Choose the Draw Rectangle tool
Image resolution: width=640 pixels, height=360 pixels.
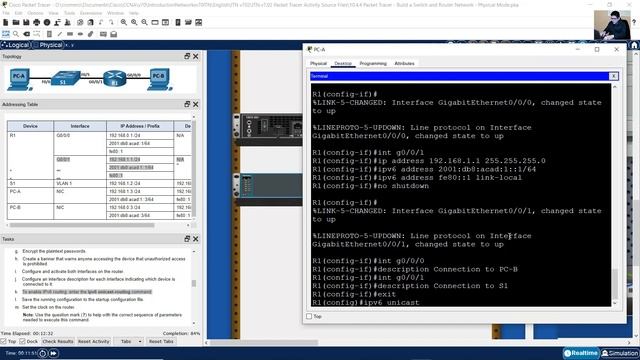click(x=70, y=34)
